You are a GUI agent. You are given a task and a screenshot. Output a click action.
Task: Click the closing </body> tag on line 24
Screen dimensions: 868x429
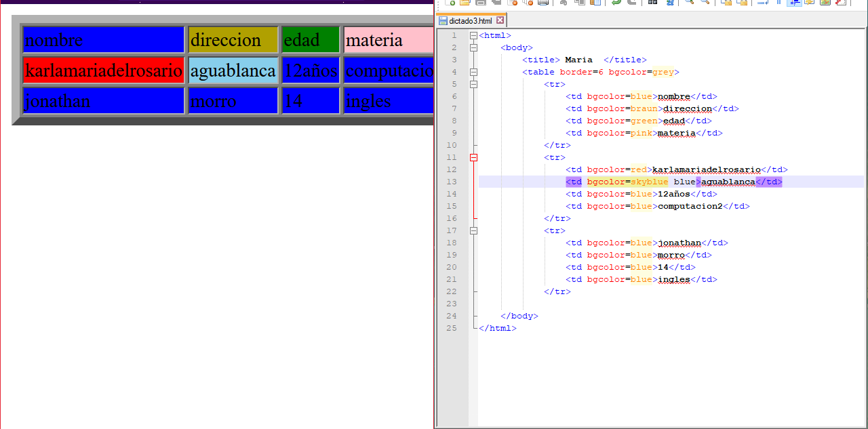(x=519, y=316)
